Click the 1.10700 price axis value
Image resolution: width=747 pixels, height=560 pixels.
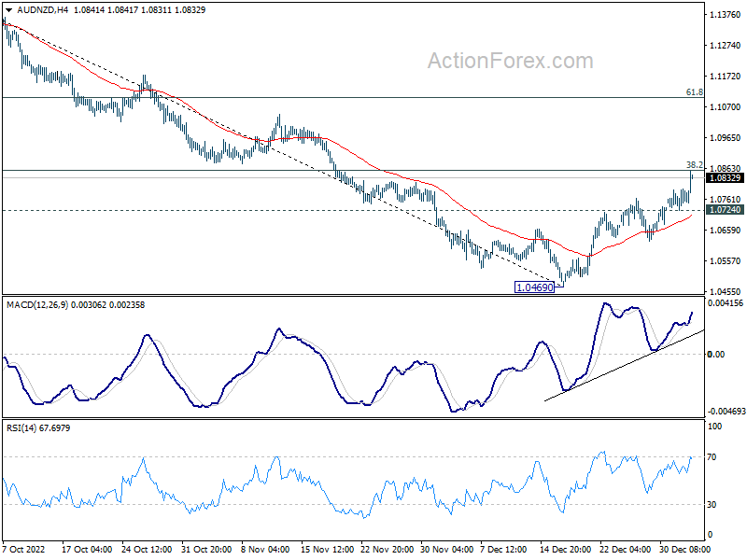click(726, 107)
